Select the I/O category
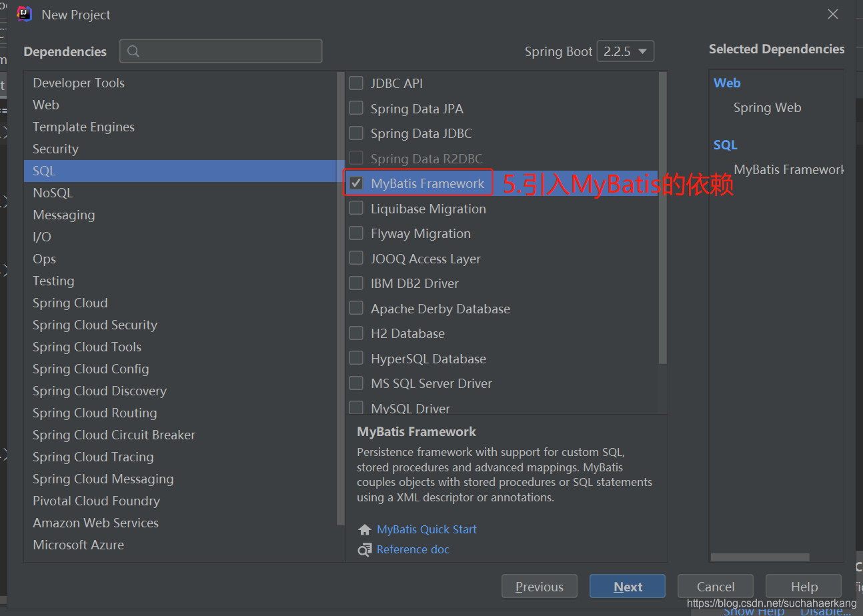Image resolution: width=863 pixels, height=616 pixels. pos(181,237)
